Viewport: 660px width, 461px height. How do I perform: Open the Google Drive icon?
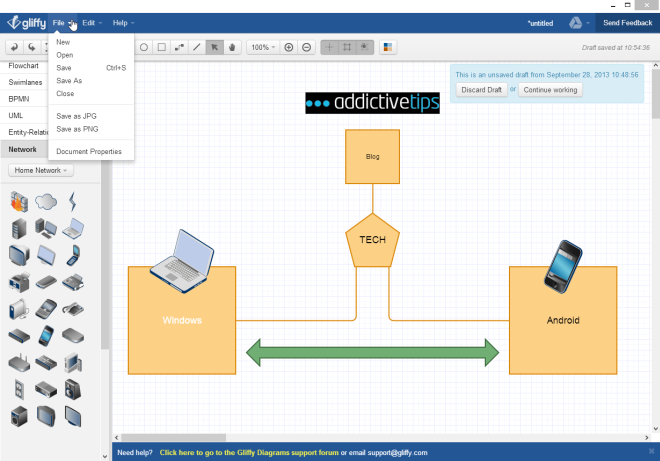(x=577, y=22)
